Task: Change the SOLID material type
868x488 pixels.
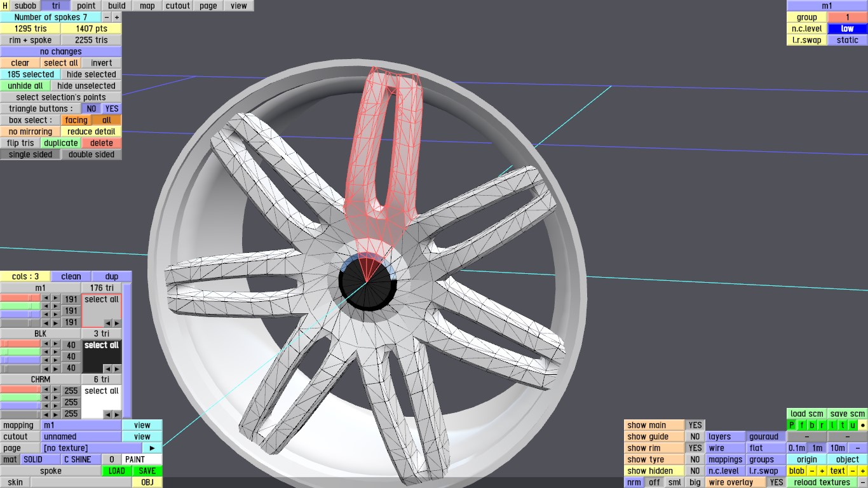Action: (x=41, y=459)
